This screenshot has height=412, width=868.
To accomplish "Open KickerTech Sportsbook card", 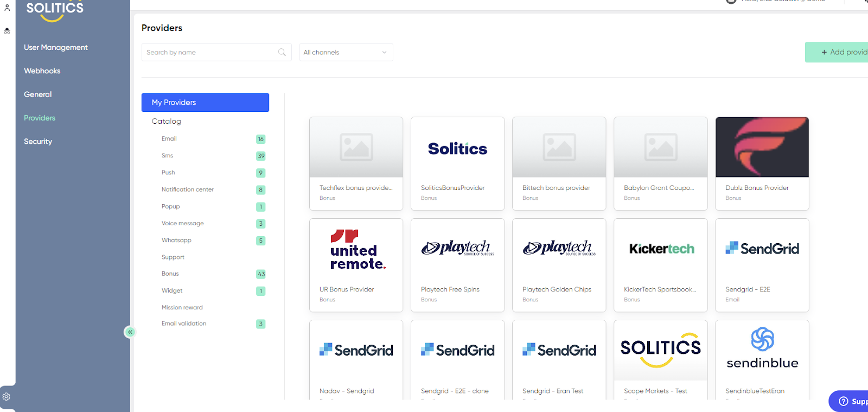I will tap(660, 265).
